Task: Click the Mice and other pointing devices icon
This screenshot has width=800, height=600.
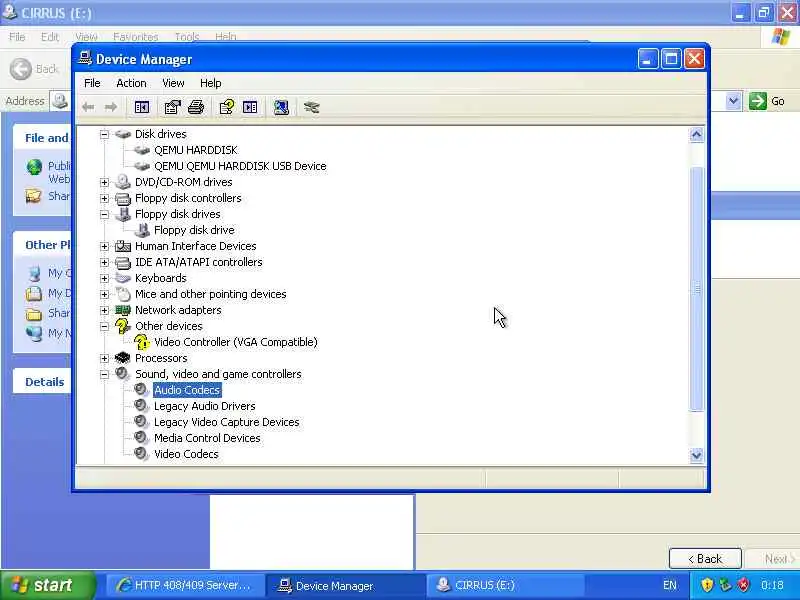Action: [x=123, y=294]
